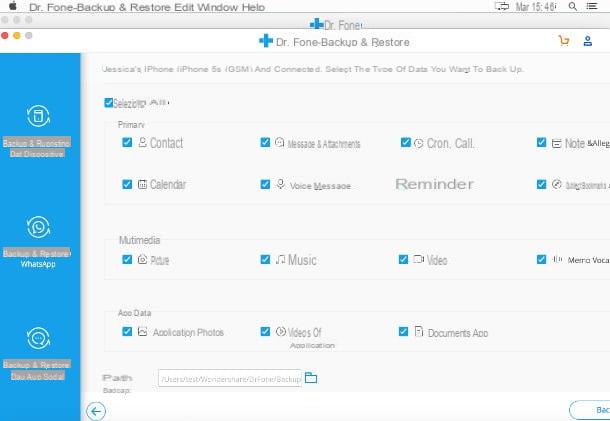Click the Videos Of Application icon
The height and width of the screenshot is (421, 610).
[x=280, y=332]
